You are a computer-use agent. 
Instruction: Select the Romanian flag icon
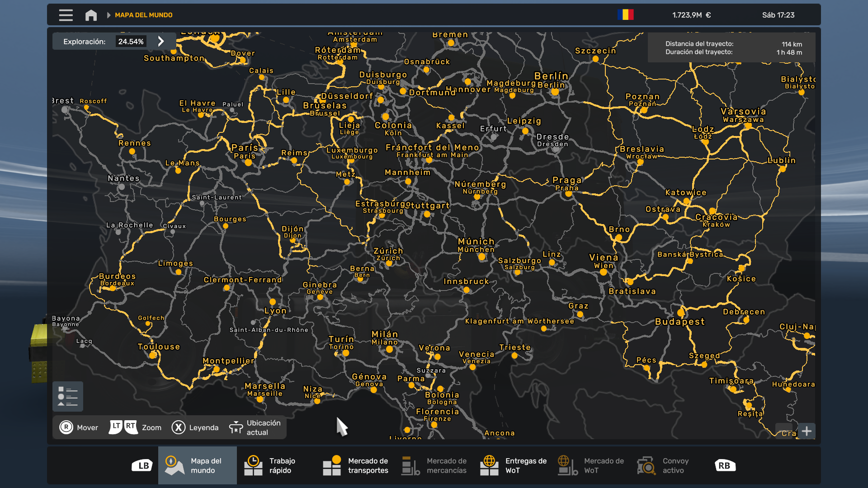626,14
